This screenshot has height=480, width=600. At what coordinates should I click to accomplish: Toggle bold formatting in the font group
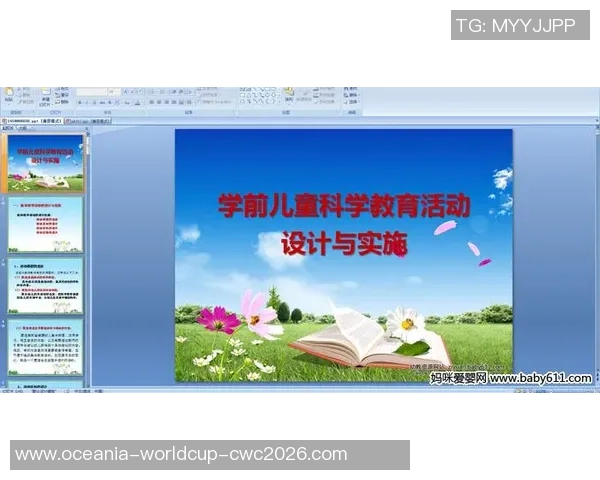pyautogui.click(x=80, y=103)
